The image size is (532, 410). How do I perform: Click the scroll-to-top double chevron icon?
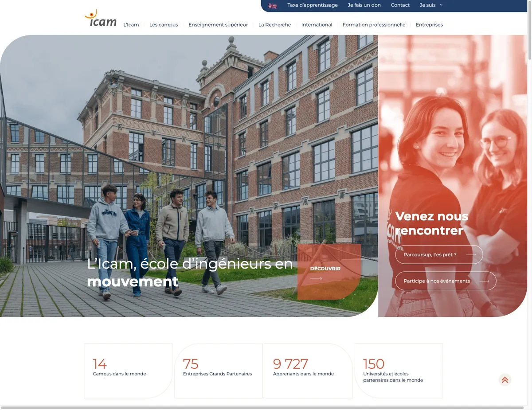coord(505,380)
